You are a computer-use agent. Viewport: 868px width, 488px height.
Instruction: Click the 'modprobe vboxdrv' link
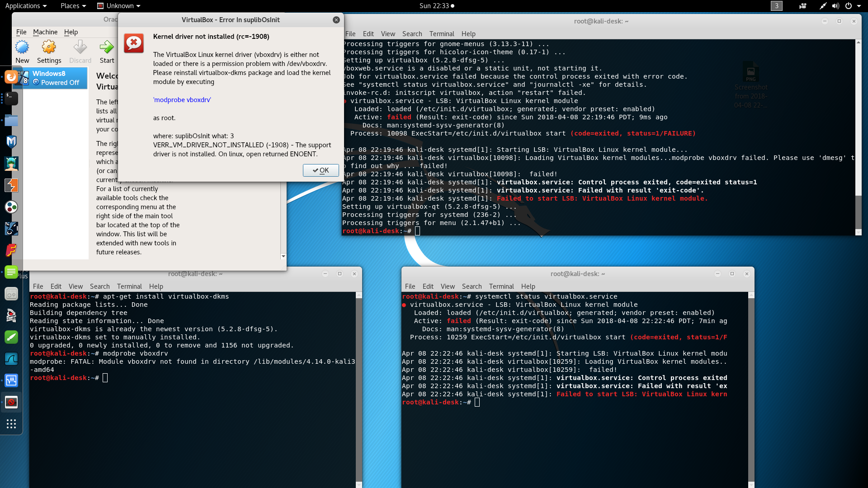(x=182, y=100)
